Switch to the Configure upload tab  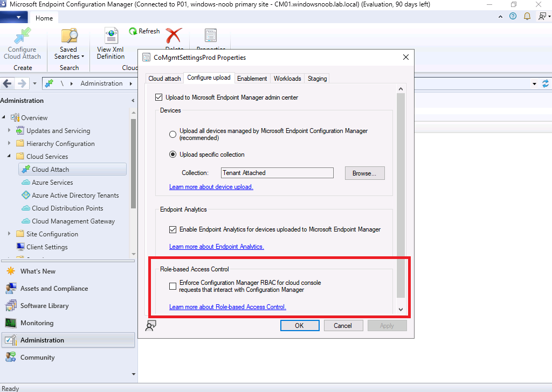click(209, 78)
